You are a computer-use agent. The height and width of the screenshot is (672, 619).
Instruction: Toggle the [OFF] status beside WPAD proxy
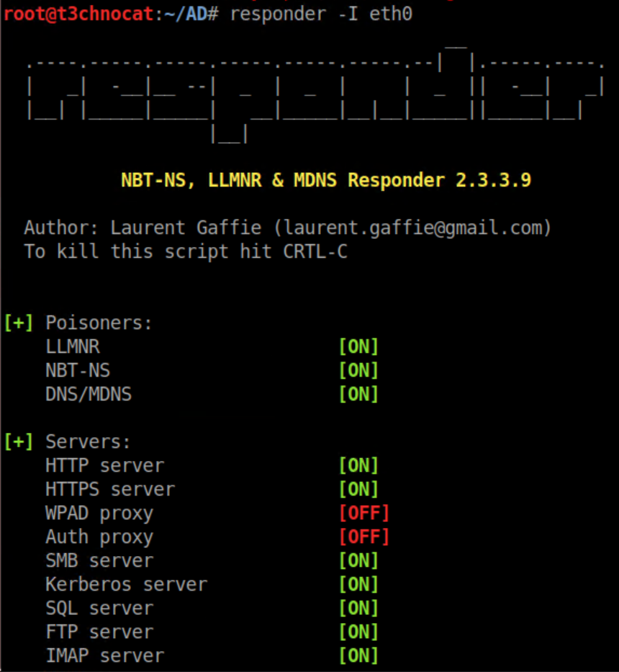(364, 514)
